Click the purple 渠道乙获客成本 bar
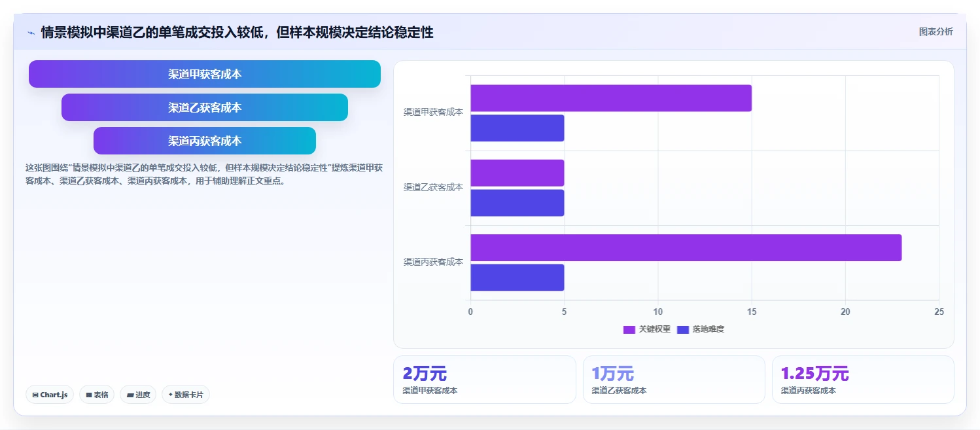Screen dimensions: 980x430 tap(517, 173)
